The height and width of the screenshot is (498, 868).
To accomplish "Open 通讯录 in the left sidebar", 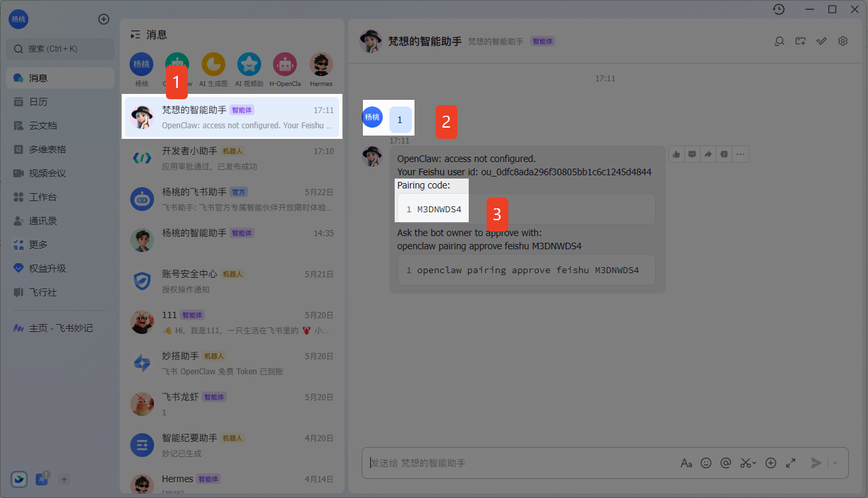I will 60,221.
